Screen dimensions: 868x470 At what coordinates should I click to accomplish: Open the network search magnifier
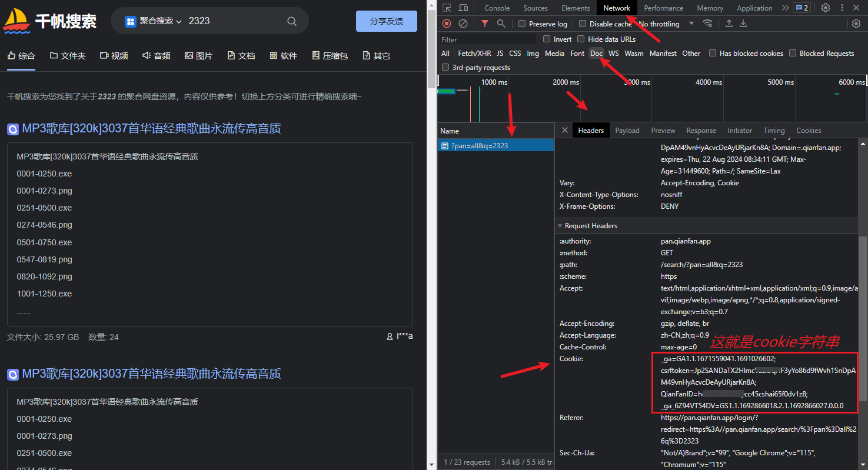tap(501, 24)
